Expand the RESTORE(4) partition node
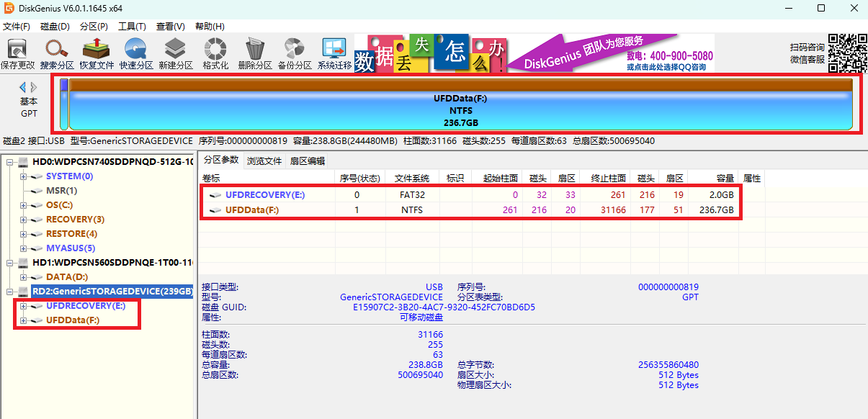This screenshot has width=868, height=419. point(24,234)
